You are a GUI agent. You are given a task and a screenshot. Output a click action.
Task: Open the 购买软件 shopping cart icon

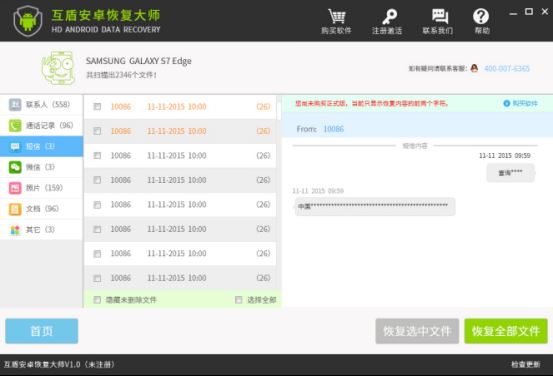pyautogui.click(x=336, y=16)
